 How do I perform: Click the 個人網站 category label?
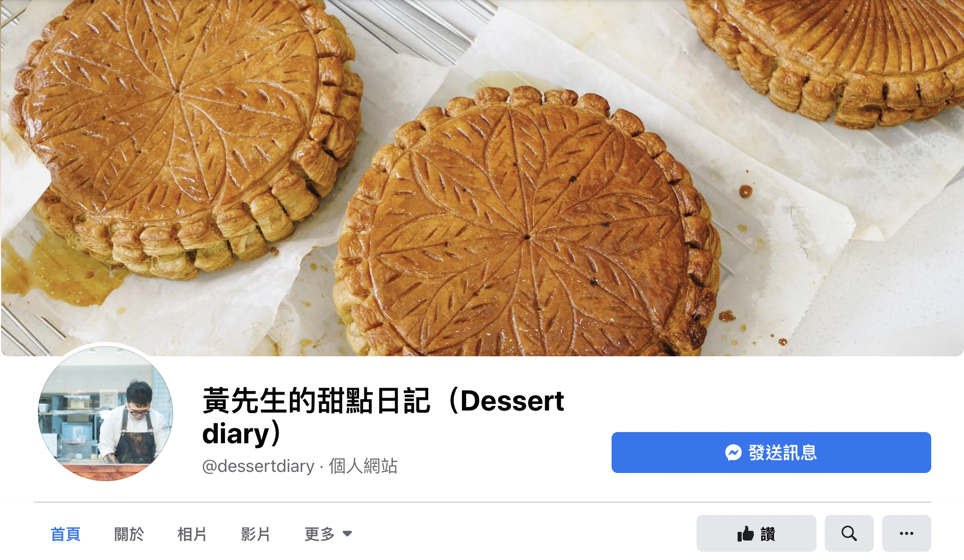point(363,466)
